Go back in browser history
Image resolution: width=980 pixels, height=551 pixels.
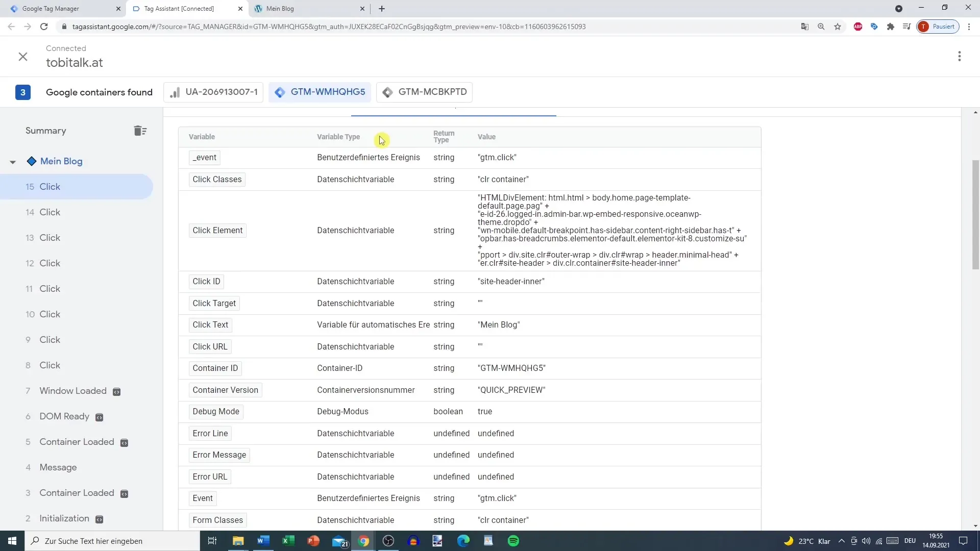coord(11,27)
